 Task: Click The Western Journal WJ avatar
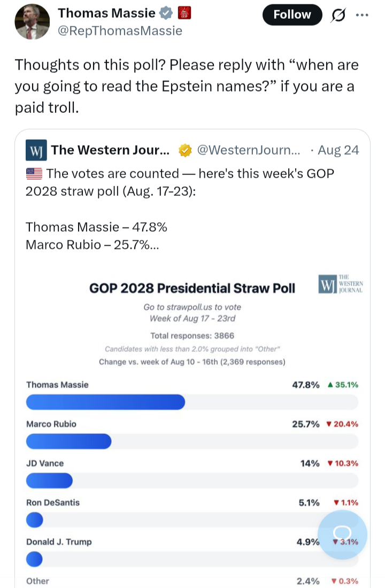(x=36, y=150)
